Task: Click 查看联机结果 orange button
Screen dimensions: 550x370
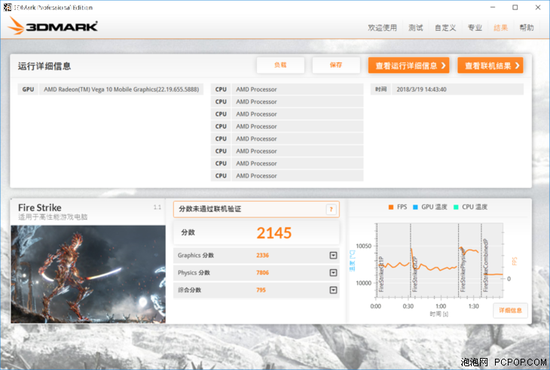Action: tap(490, 66)
